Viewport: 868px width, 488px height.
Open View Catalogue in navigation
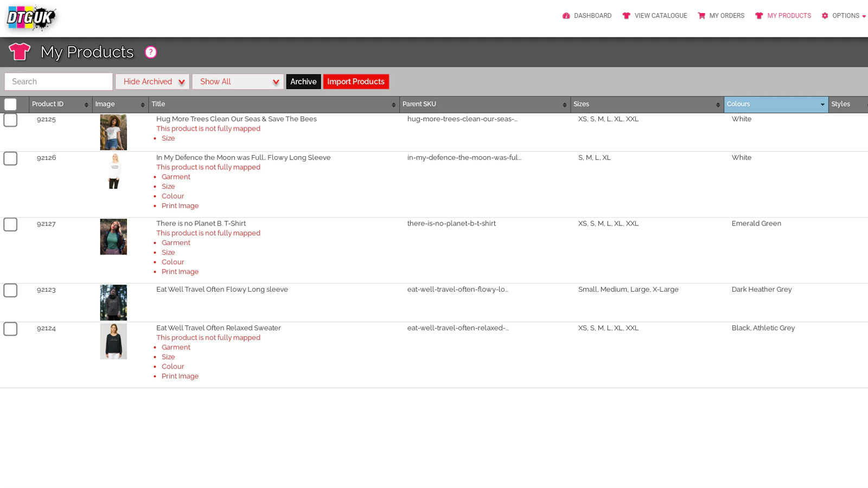tap(655, 16)
